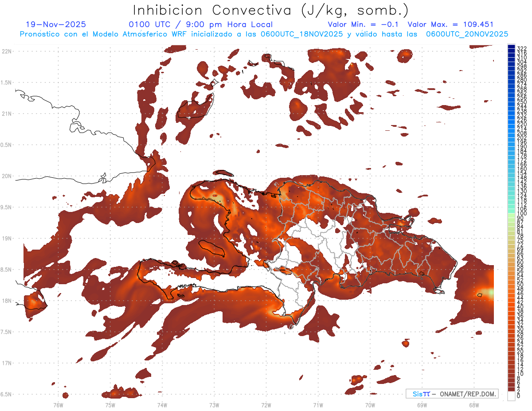
Task: Click the "76W" longitude label
Action: [58, 405]
